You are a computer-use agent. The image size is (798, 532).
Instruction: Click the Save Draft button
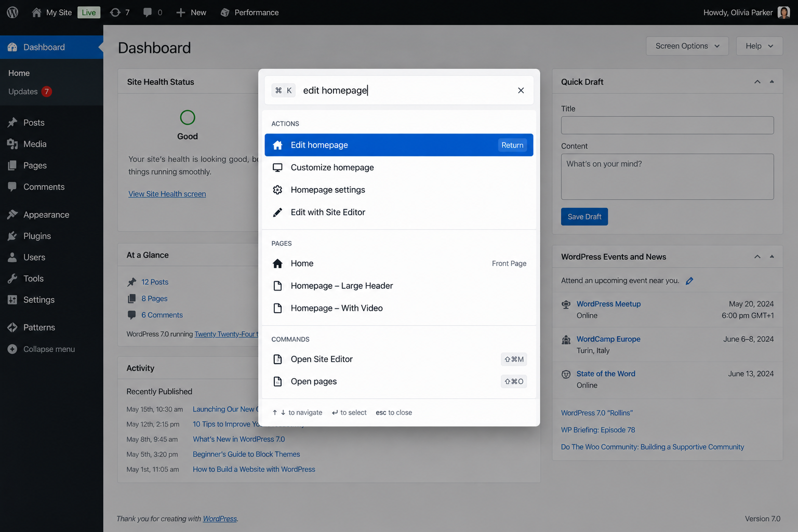pyautogui.click(x=584, y=217)
